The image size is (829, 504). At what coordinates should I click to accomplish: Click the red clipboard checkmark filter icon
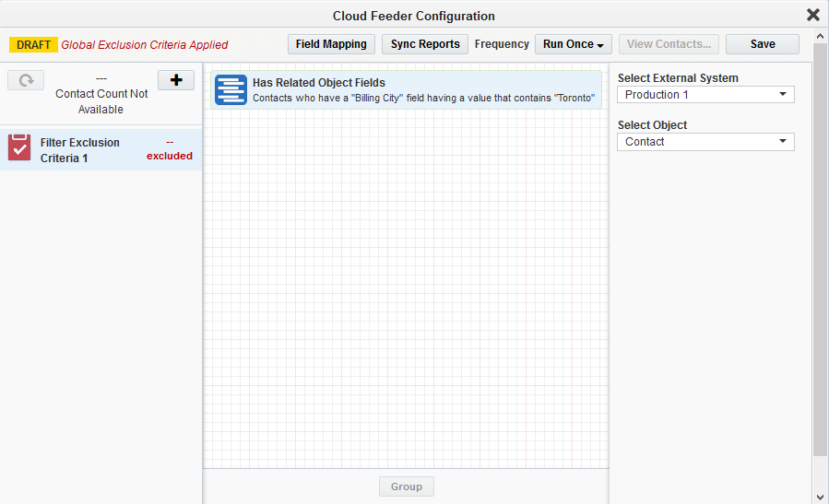(20, 147)
